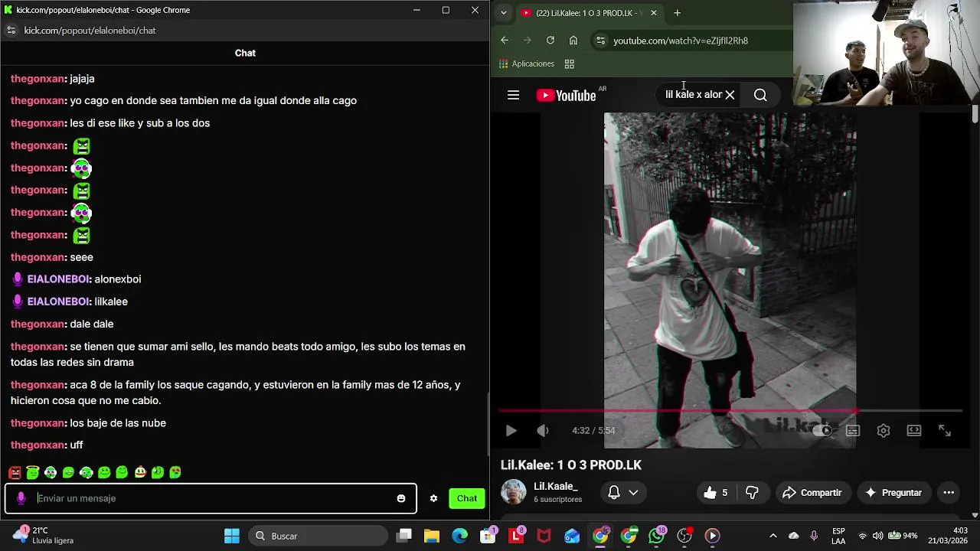980x551 pixels.
Task: Close the Lil.Kalee YouTube tab
Action: (x=654, y=13)
